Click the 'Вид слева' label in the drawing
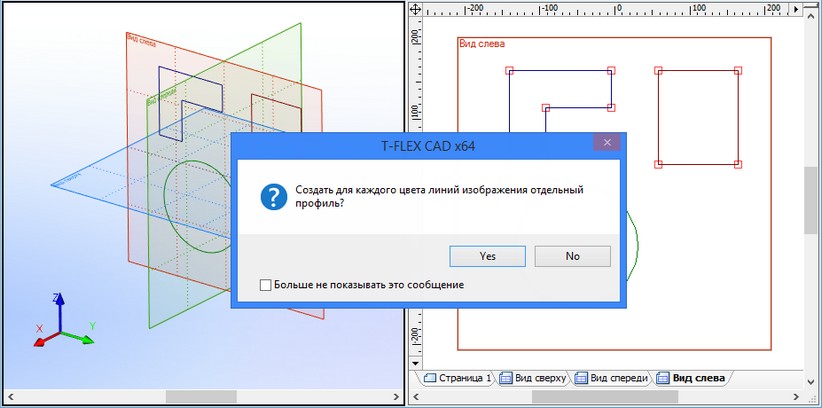This screenshot has width=822, height=408. coord(482,44)
